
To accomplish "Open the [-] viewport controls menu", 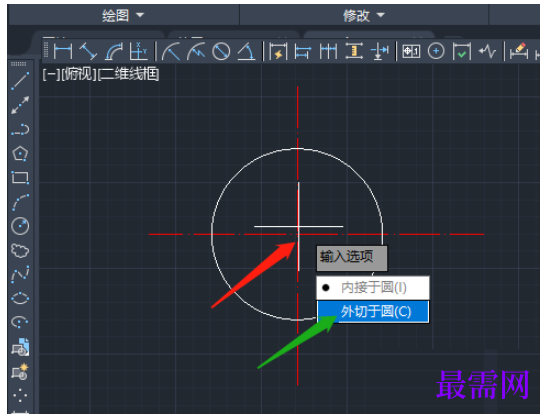I will tap(51, 74).
